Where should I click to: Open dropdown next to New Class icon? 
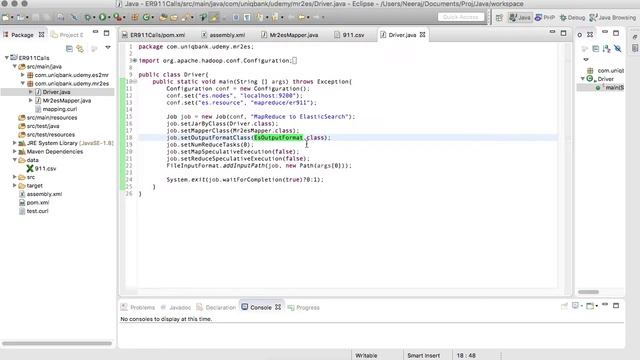[x=152, y=18]
